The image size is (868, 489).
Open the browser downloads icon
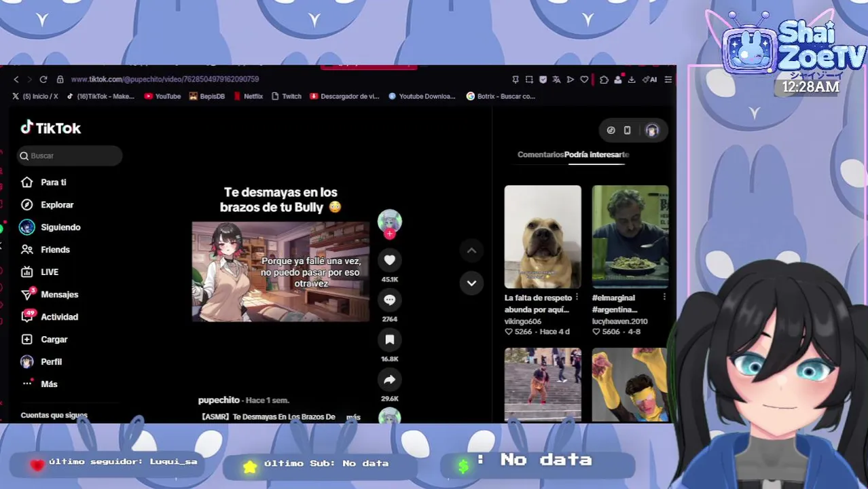click(x=632, y=79)
